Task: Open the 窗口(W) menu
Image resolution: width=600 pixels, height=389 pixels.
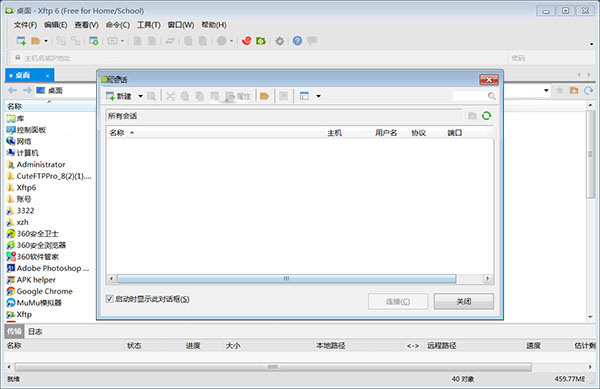Action: tap(181, 25)
